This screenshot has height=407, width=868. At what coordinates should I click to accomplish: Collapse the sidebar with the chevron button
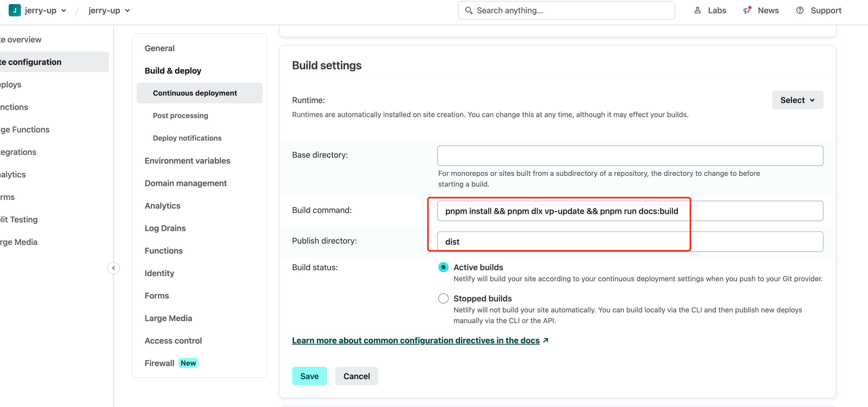coord(114,268)
